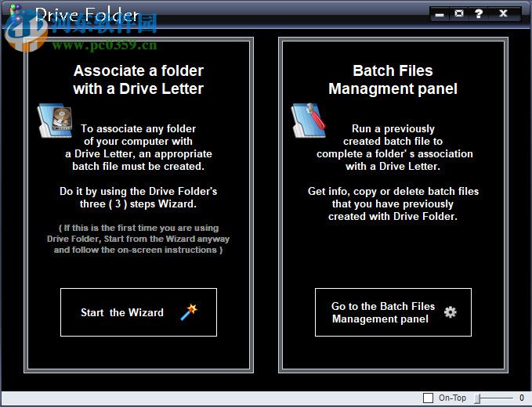532x407 pixels.
Task: Click the folder with wrench tools icon
Action: 309,121
